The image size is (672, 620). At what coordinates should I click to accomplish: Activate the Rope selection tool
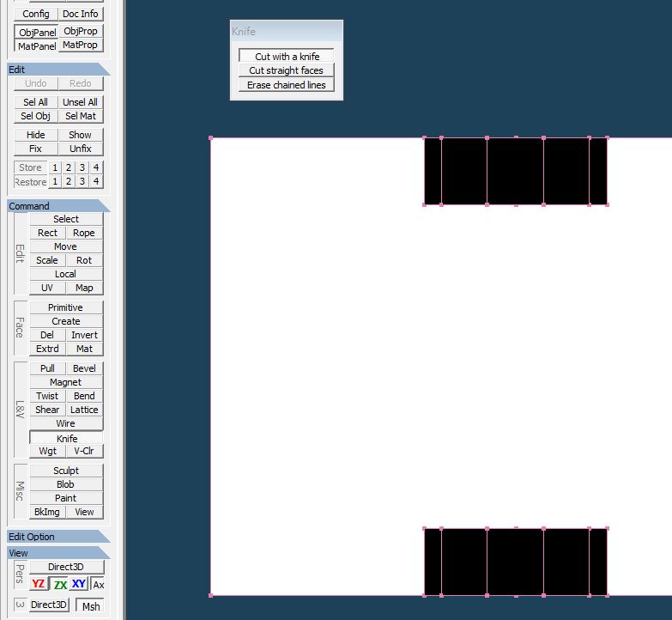(84, 233)
